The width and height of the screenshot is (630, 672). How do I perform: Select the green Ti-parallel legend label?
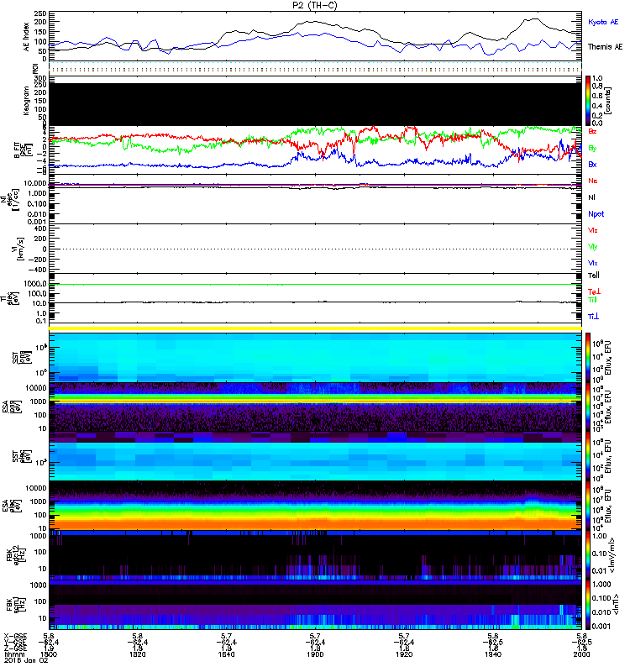(x=592, y=300)
